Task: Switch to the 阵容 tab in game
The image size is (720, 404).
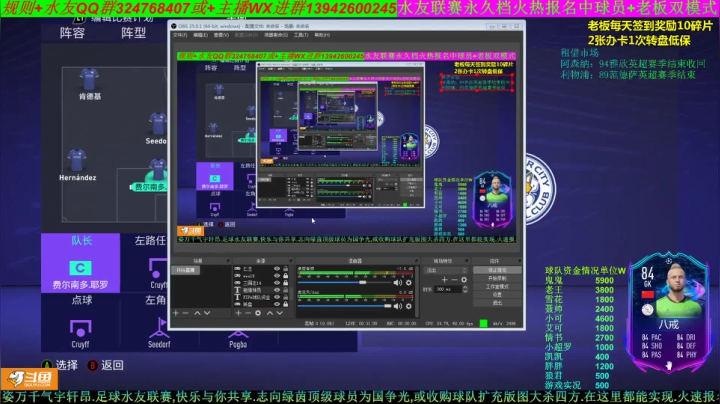Action: click(x=72, y=33)
